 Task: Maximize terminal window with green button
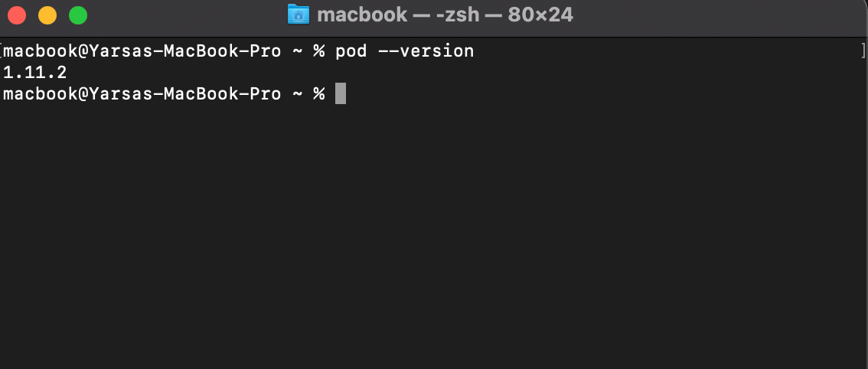click(78, 15)
